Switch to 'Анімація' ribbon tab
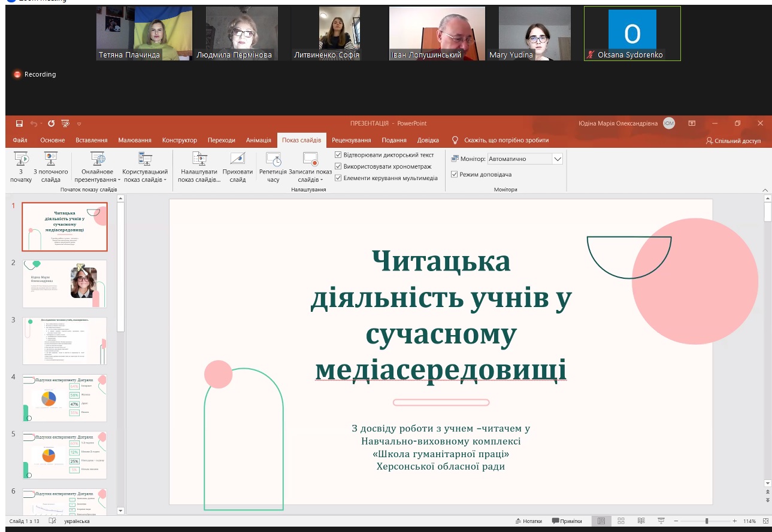Screen dimensions: 772x532 pyautogui.click(x=259, y=140)
